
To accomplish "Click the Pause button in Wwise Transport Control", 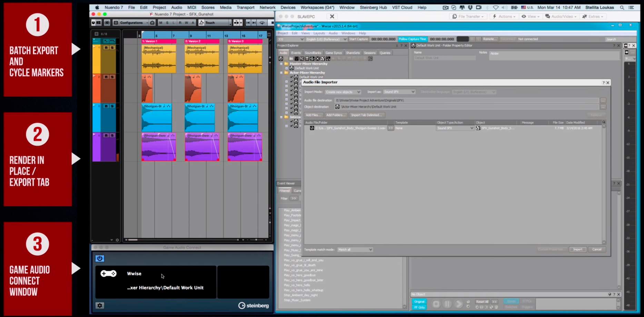I will pyautogui.click(x=447, y=304).
